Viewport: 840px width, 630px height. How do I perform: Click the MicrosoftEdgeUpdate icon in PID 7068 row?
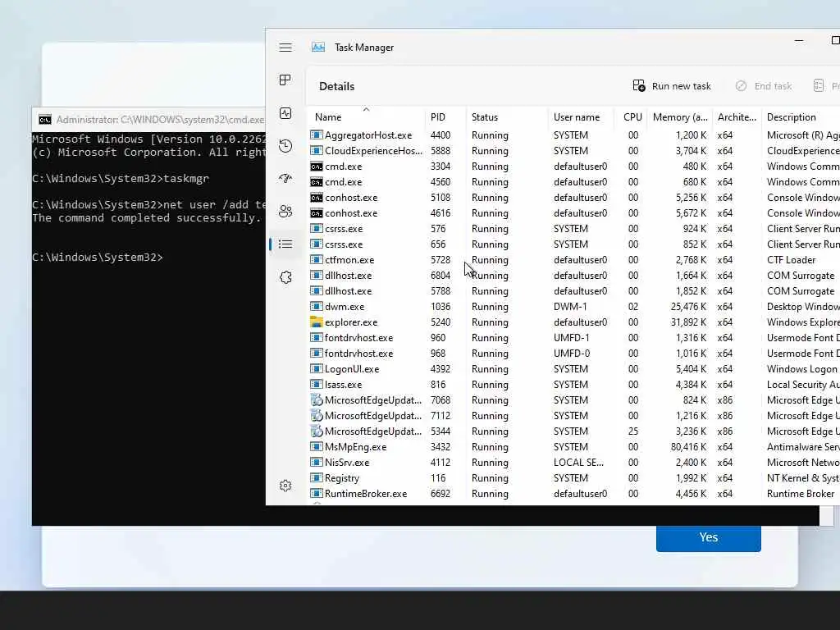(317, 400)
